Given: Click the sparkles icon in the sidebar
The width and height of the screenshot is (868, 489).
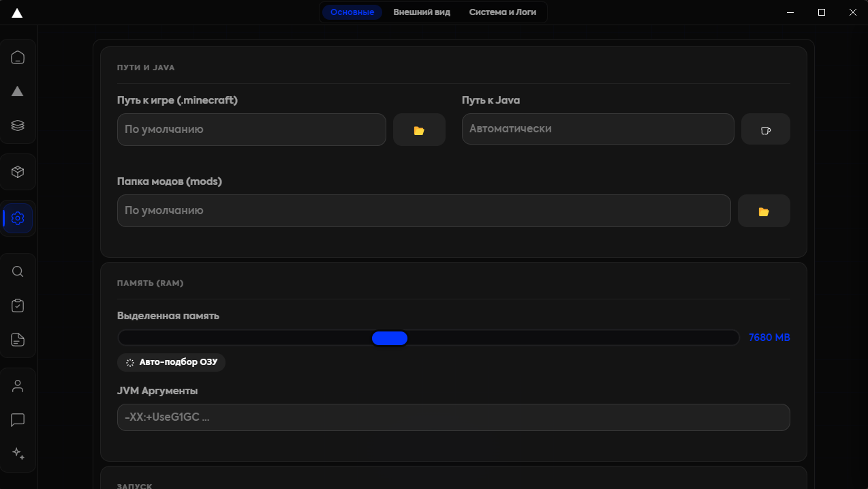Looking at the screenshot, I should (x=18, y=454).
